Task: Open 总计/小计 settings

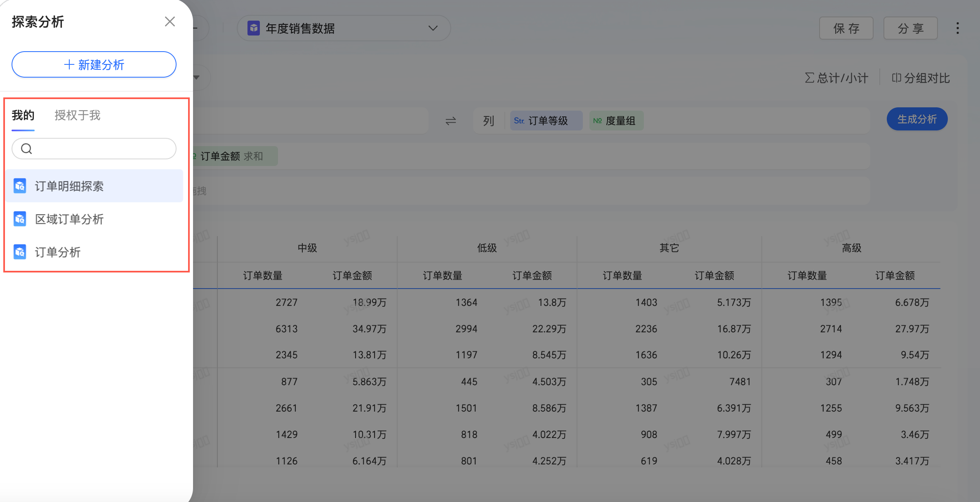Action: [836, 78]
